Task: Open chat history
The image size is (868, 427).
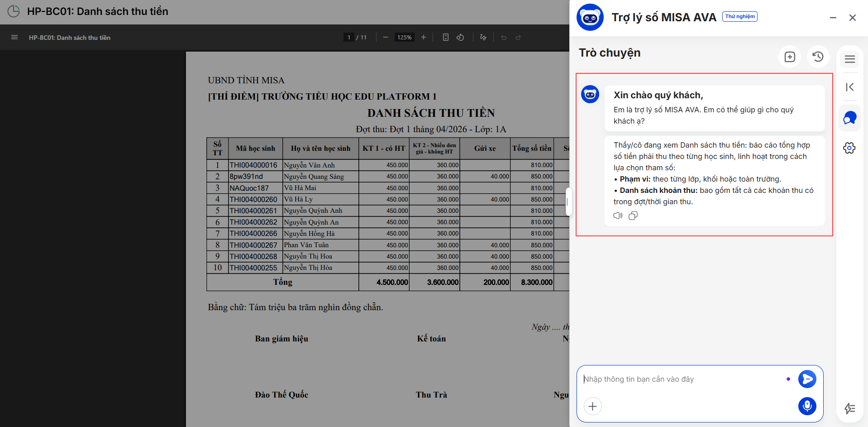Action: pos(817,57)
